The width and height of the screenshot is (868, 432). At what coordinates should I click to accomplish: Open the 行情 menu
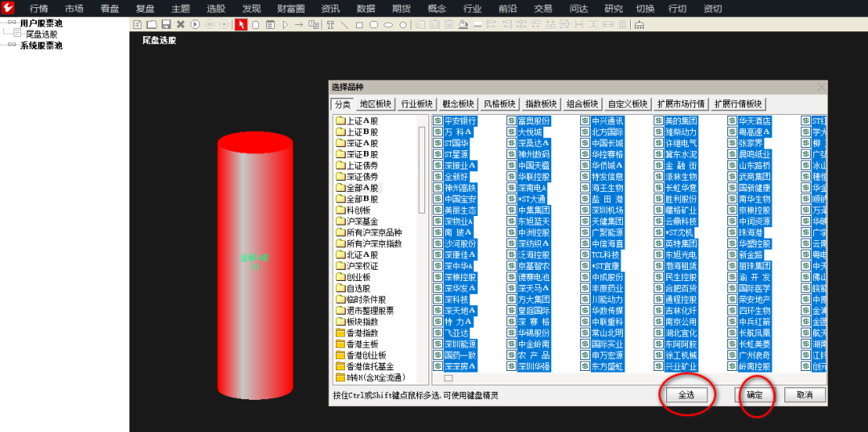click(39, 8)
